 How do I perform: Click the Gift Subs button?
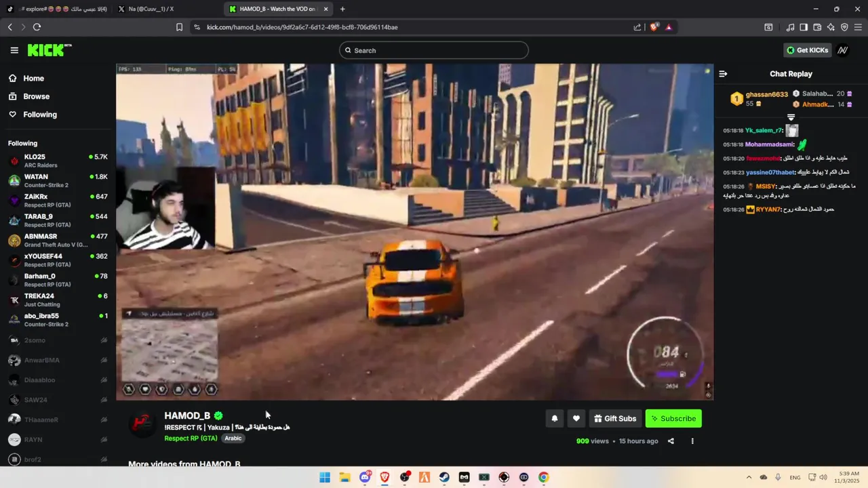click(x=615, y=418)
